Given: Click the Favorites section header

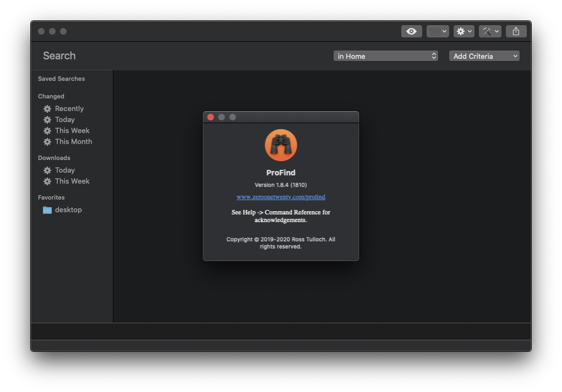Looking at the screenshot, I should pyautogui.click(x=51, y=197).
